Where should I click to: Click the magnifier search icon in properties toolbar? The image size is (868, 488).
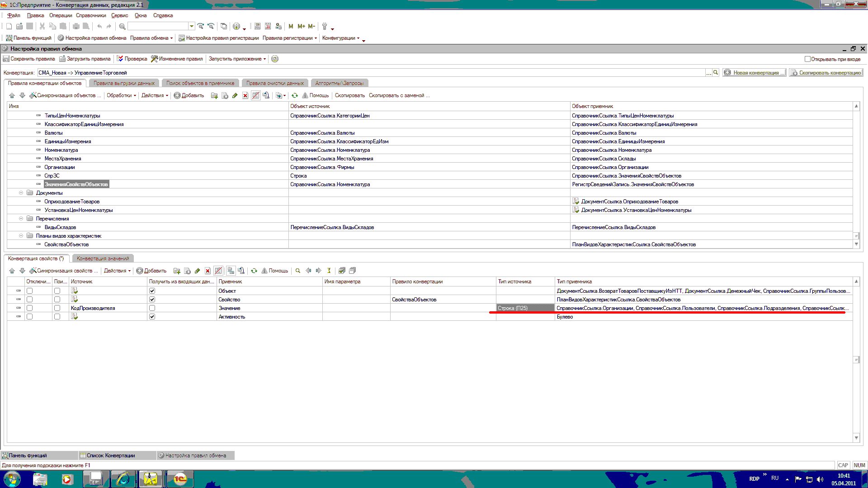pos(298,271)
